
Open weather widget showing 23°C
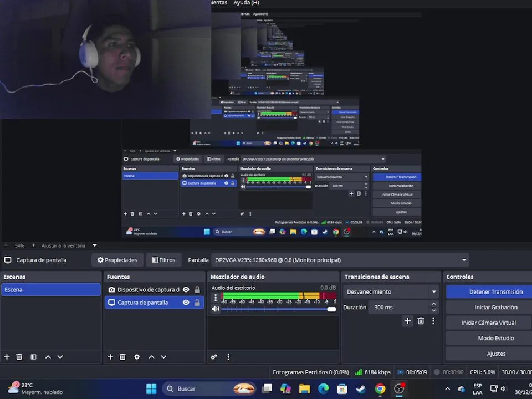(x=35, y=389)
